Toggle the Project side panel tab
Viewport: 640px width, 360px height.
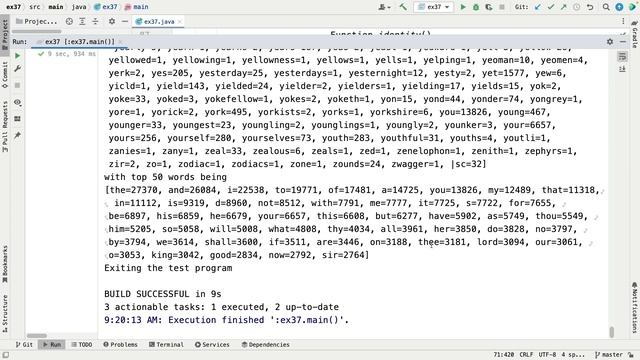pos(5,35)
